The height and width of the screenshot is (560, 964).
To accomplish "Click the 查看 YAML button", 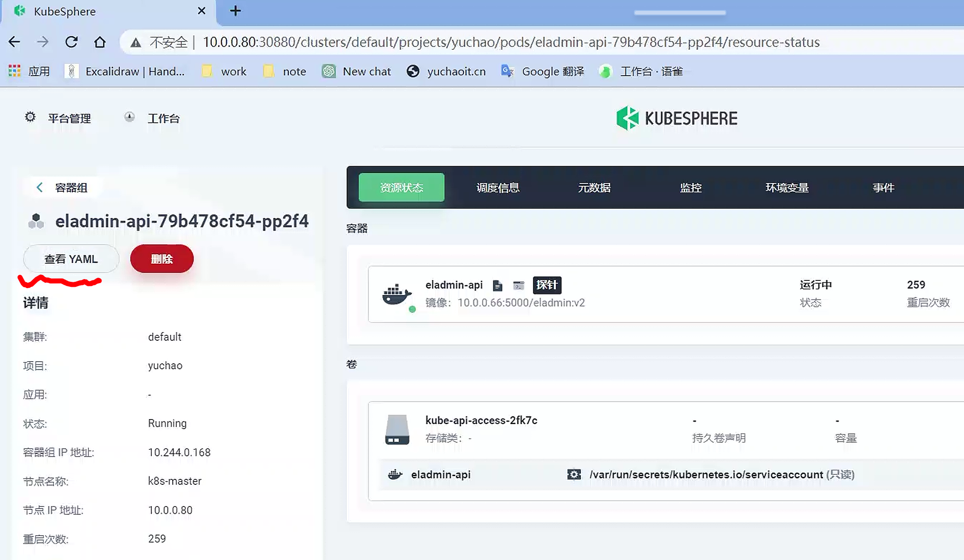I will coord(71,259).
